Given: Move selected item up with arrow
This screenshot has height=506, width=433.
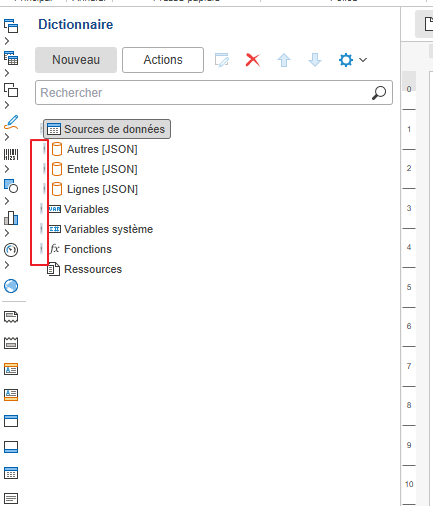Looking at the screenshot, I should coord(284,60).
